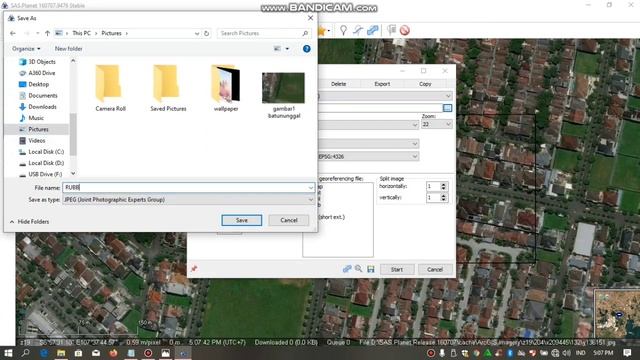
Task: Open Save as type JPEG dropdown
Action: tap(311, 200)
